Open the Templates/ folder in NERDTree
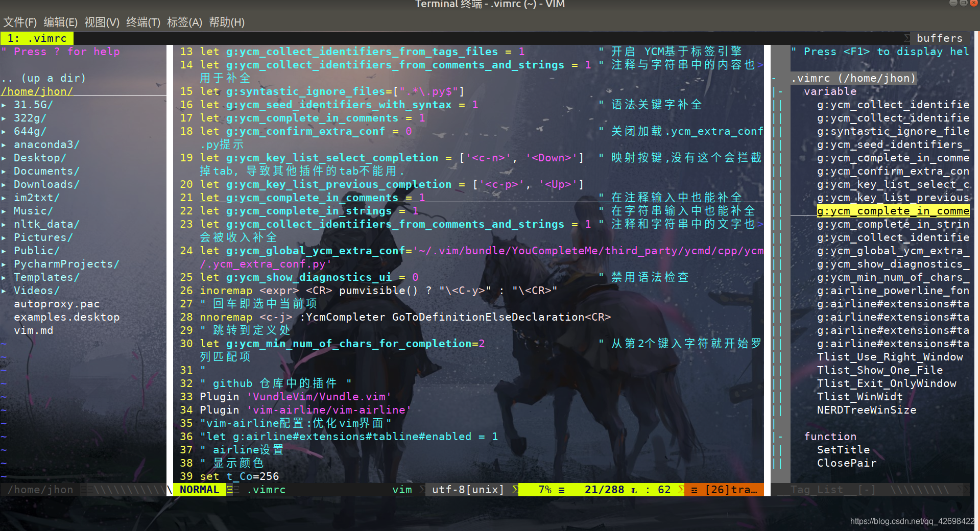The height and width of the screenshot is (531, 980). [46, 277]
